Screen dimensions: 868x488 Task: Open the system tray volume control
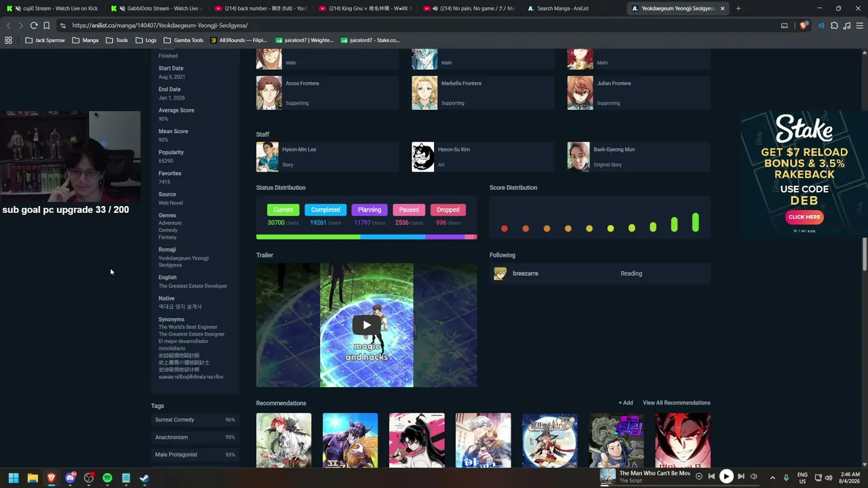[829, 478]
